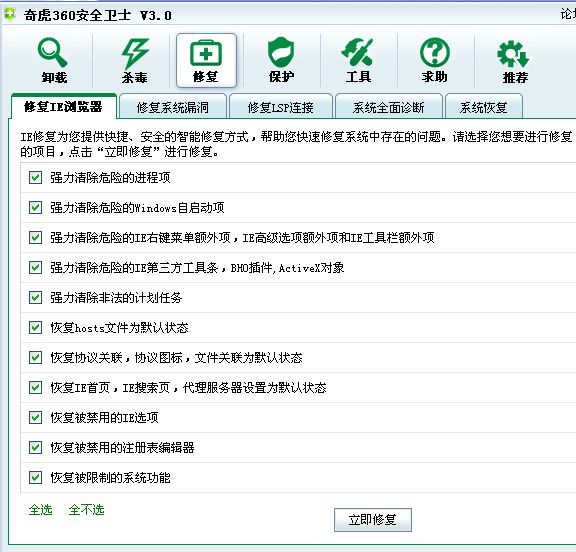Viewport: 576px width, 552px height.
Task: Click the 全选 link
Action: (40, 509)
